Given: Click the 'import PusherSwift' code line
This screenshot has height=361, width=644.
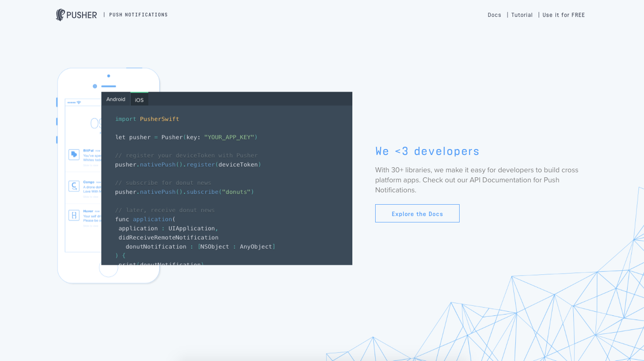Looking at the screenshot, I should (x=147, y=119).
